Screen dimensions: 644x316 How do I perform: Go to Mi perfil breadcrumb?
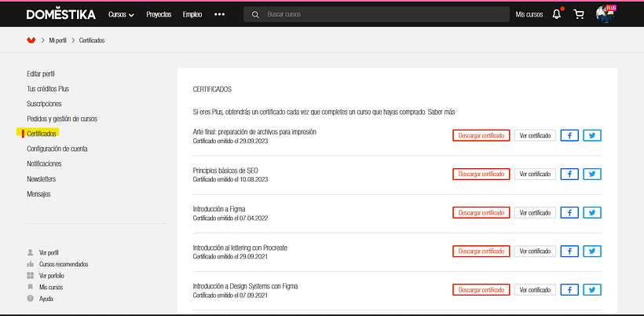60,41
